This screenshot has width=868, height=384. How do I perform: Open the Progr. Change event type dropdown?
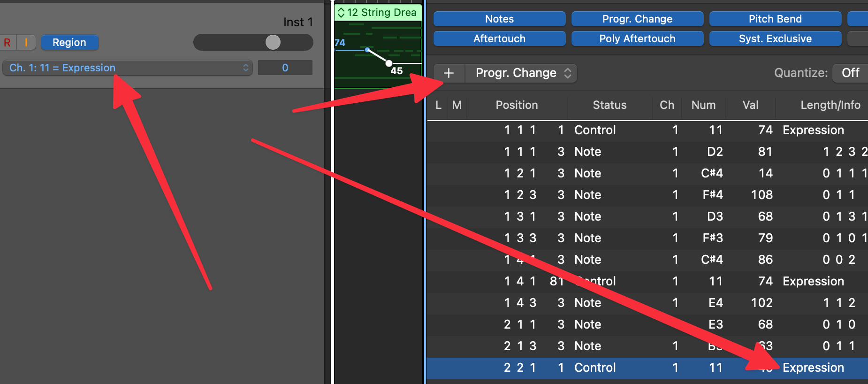click(x=521, y=73)
